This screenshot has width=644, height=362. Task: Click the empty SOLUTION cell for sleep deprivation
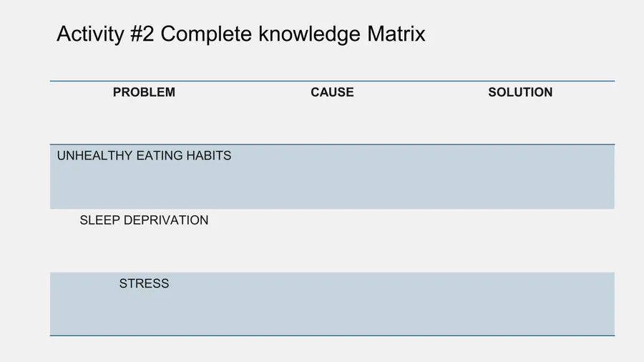(520, 240)
